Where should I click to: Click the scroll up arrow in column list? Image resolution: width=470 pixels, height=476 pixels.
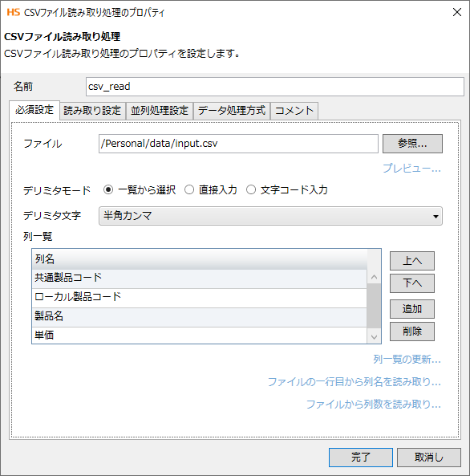point(374,277)
